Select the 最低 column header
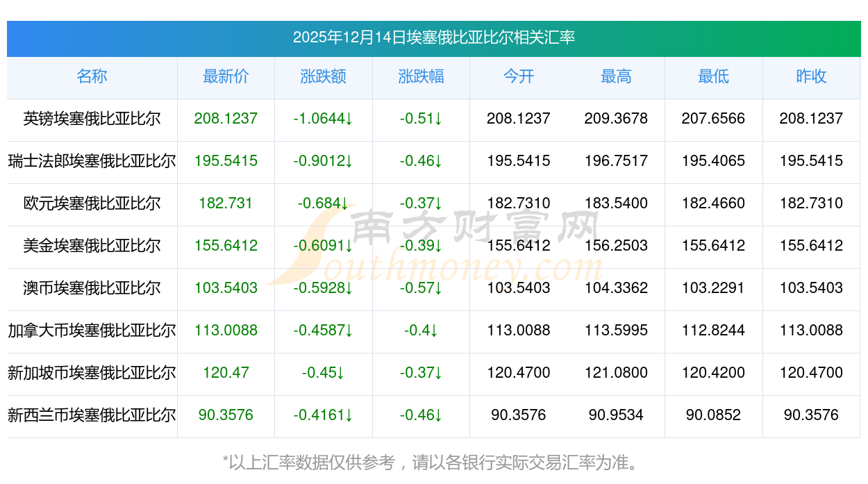 [713, 77]
